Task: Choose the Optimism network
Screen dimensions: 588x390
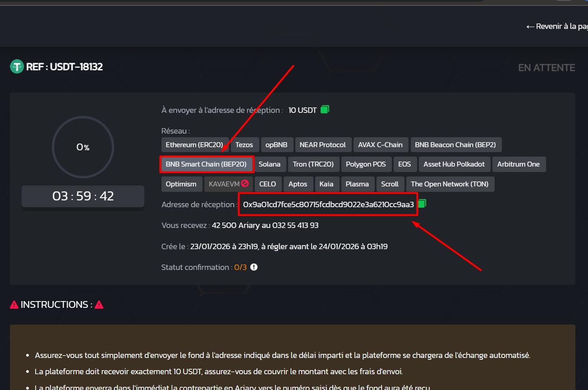Action: click(181, 184)
